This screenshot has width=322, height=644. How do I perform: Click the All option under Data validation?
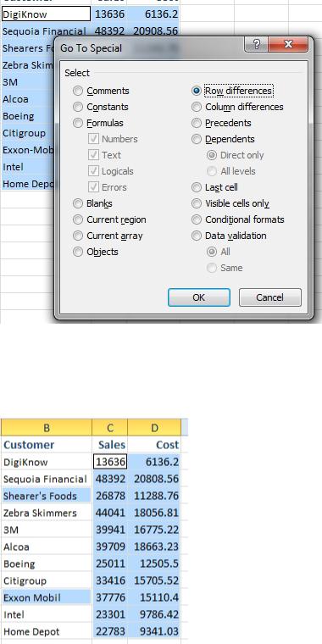pos(219,252)
